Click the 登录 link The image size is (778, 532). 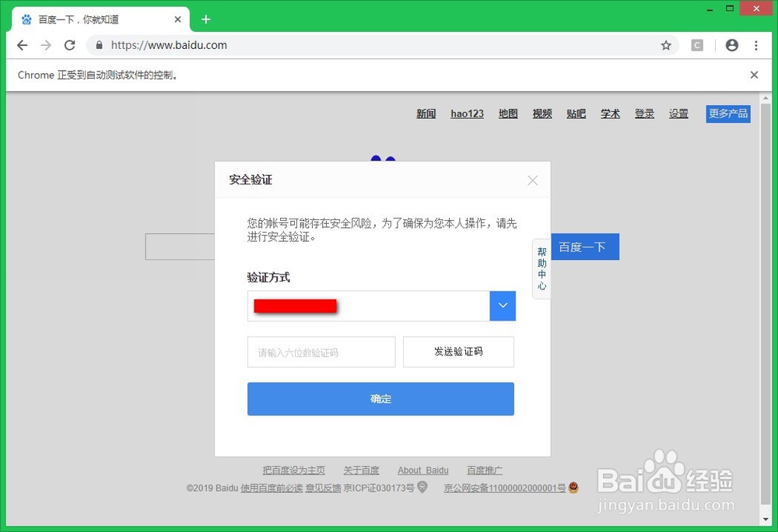[644, 114]
